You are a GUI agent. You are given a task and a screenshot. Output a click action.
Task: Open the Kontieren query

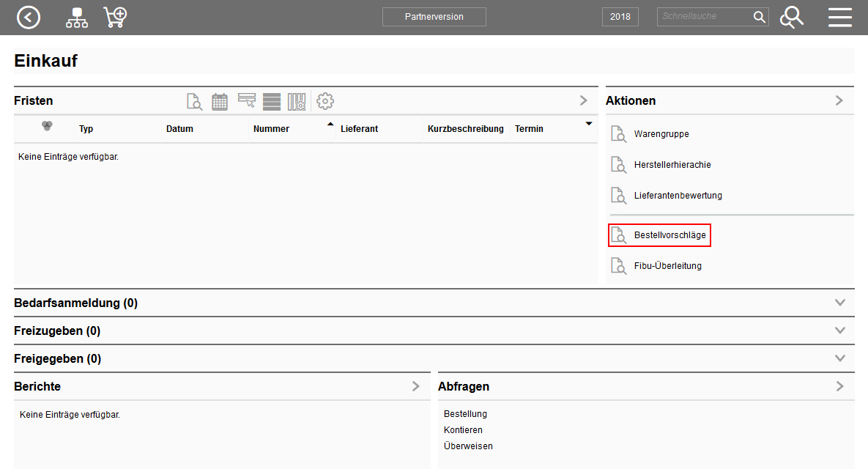[x=464, y=430]
